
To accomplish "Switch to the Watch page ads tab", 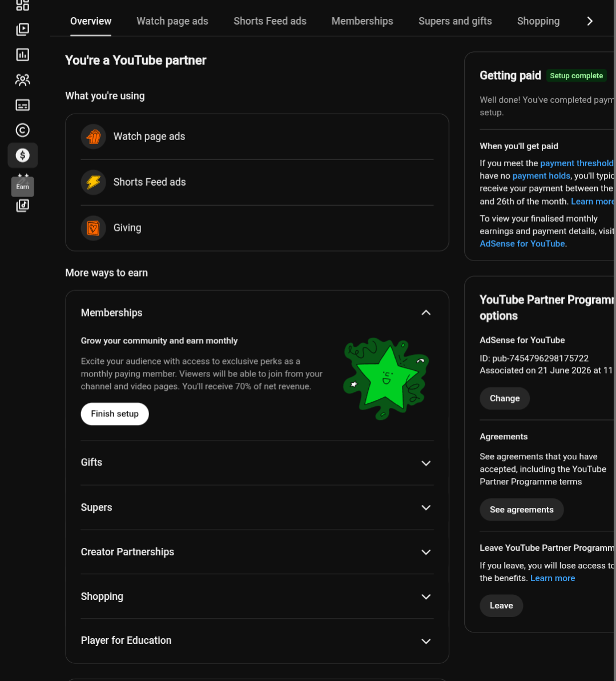I will (x=172, y=21).
